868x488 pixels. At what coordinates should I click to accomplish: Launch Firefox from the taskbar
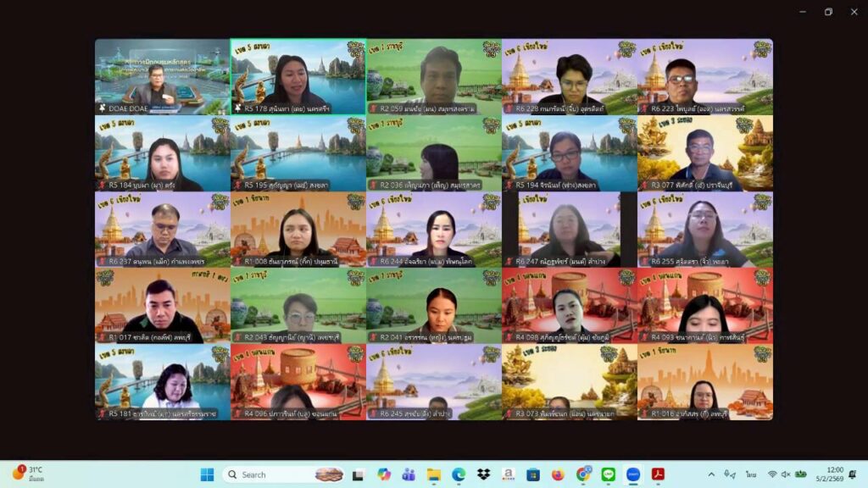point(558,474)
